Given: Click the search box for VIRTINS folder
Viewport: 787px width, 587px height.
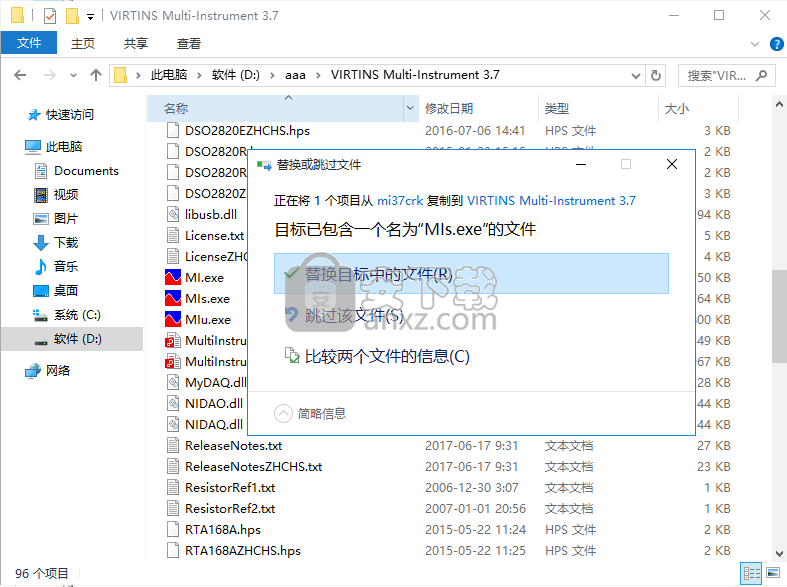Looking at the screenshot, I should 726,75.
